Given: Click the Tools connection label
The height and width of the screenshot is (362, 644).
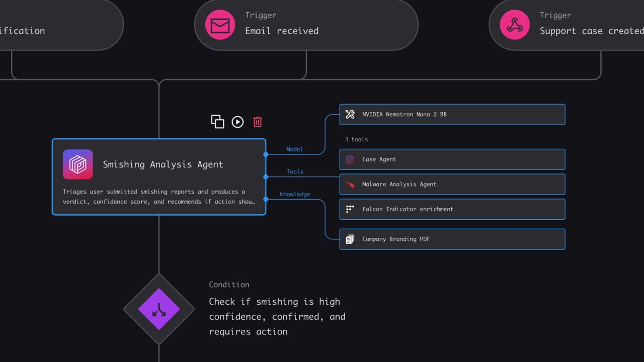Looking at the screenshot, I should pos(294,171).
